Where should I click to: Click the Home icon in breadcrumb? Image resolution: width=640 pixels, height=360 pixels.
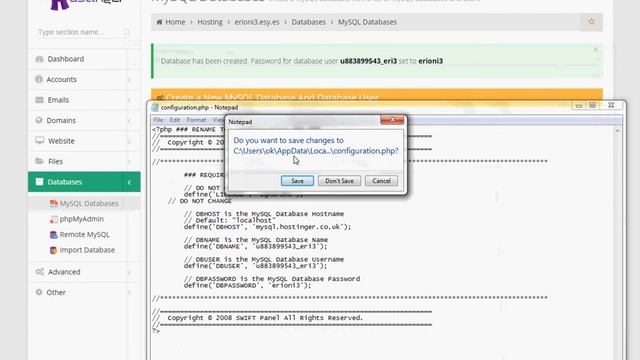pyautogui.click(x=160, y=22)
